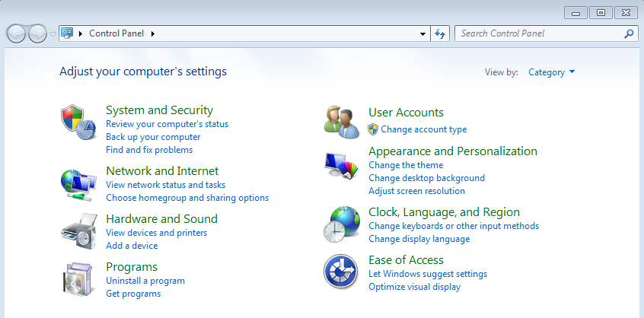Image resolution: width=644 pixels, height=318 pixels.
Task: Open the address bar history dropdown arrow
Action: click(422, 34)
